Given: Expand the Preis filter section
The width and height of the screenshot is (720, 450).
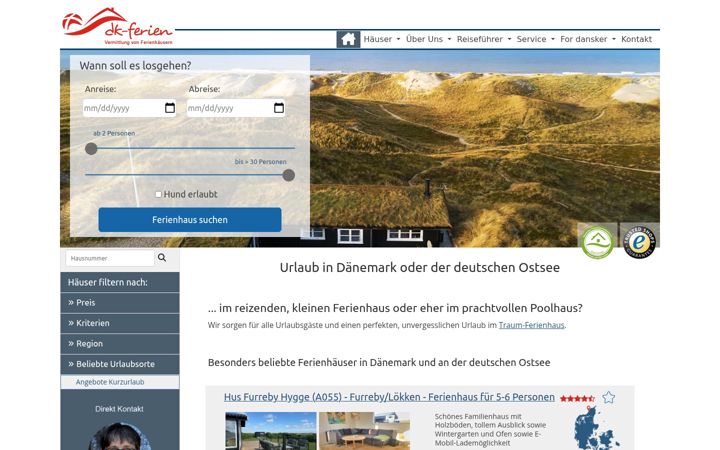Looking at the screenshot, I should 120,303.
